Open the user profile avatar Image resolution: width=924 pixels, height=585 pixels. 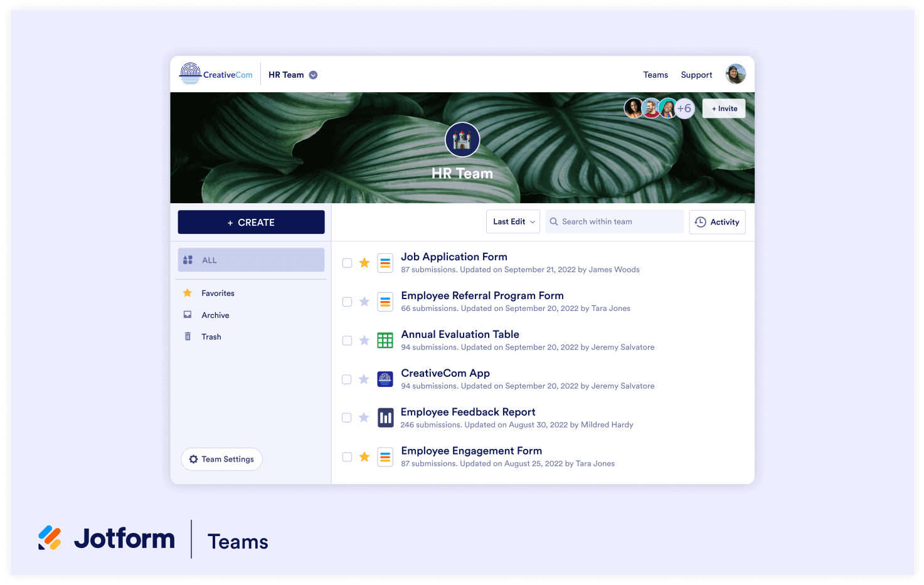coord(735,74)
